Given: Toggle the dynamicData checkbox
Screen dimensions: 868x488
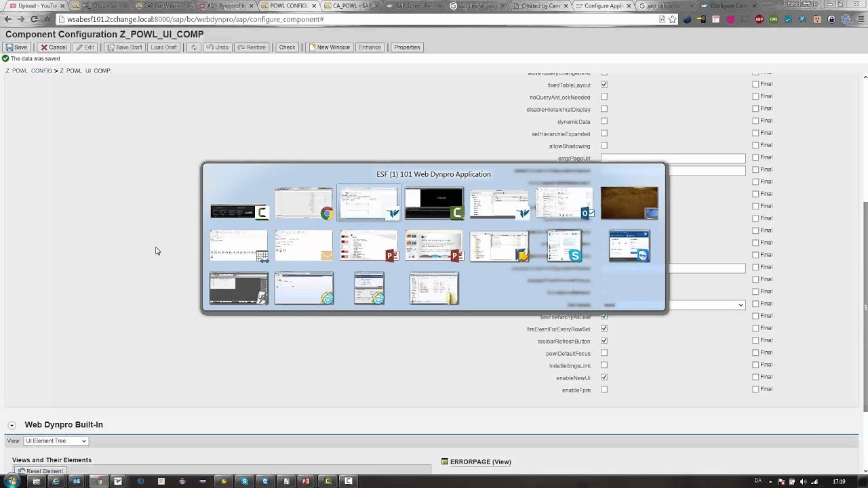Looking at the screenshot, I should 604,121.
